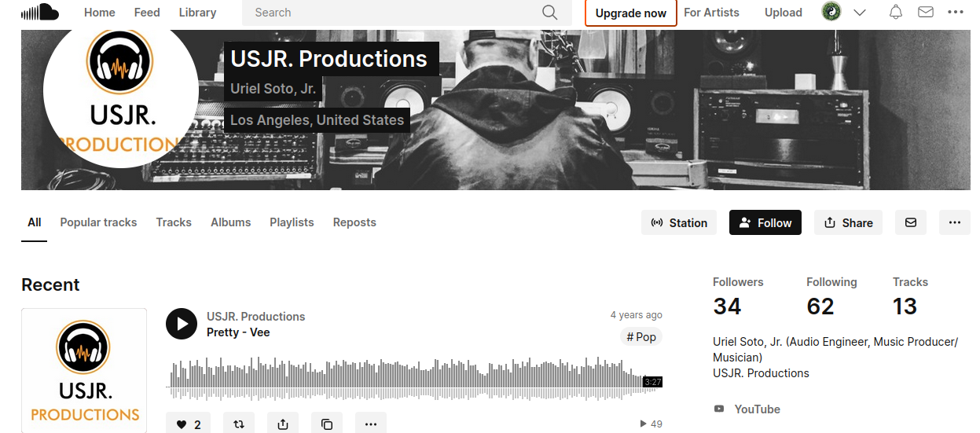Viewport: 980px width, 433px height.
Task: Switch to Popular tracks tab
Action: point(98,222)
